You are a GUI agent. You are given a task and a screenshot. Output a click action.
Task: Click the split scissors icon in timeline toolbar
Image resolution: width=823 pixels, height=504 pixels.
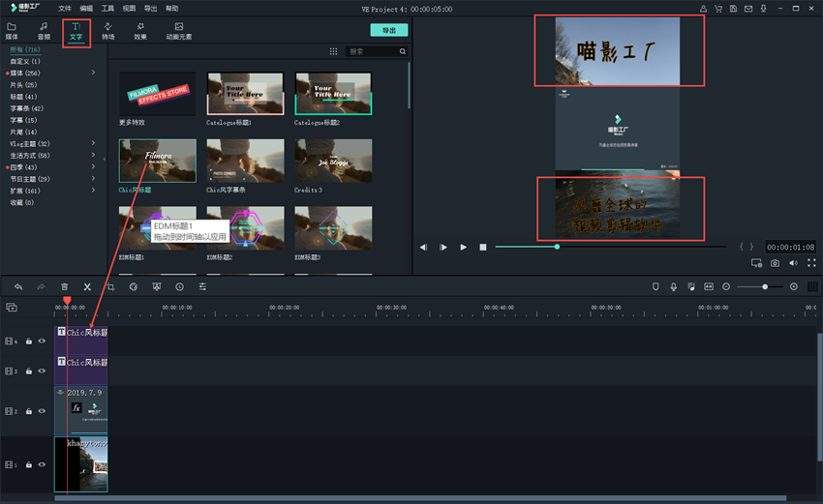(x=87, y=286)
